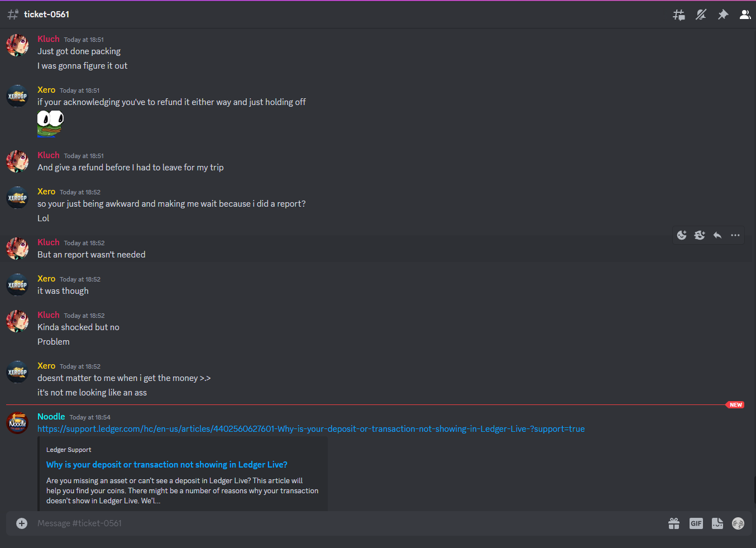Click Xero's avatar on refund message

(x=17, y=96)
